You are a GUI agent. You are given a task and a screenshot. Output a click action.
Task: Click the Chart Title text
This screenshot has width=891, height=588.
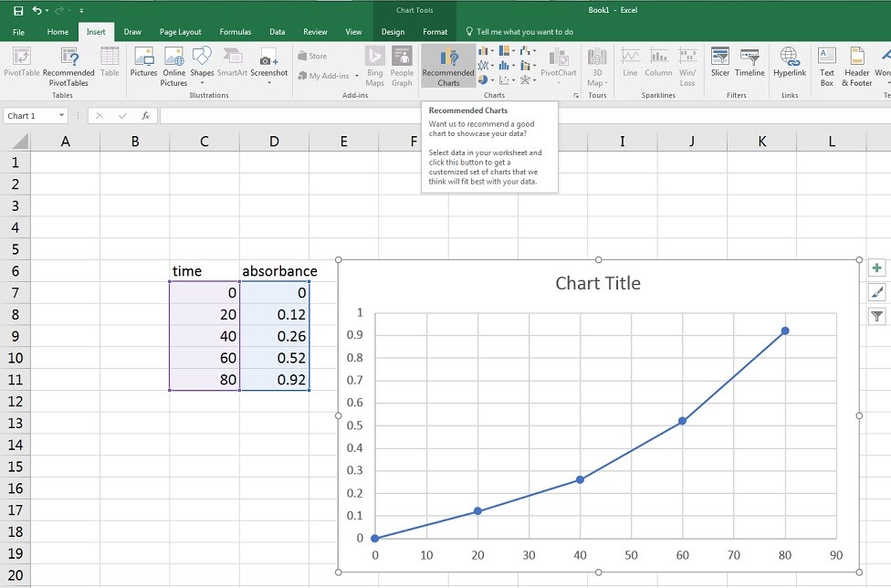pos(598,283)
